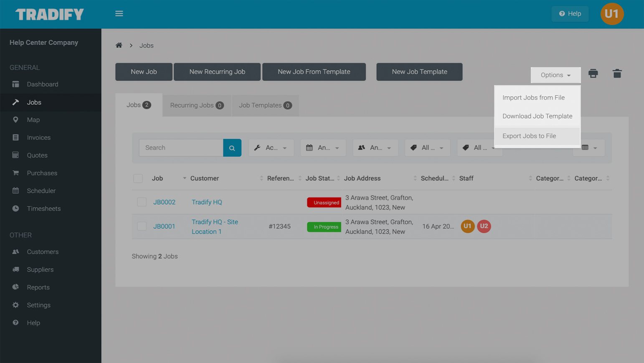Open the JB0001 job link
Viewport: 644px width, 363px height.
[x=164, y=226]
